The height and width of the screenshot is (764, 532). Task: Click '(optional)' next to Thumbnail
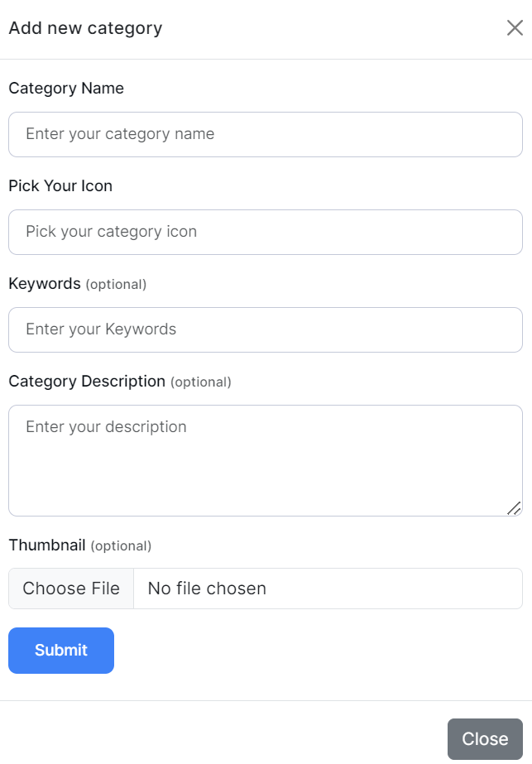click(121, 546)
